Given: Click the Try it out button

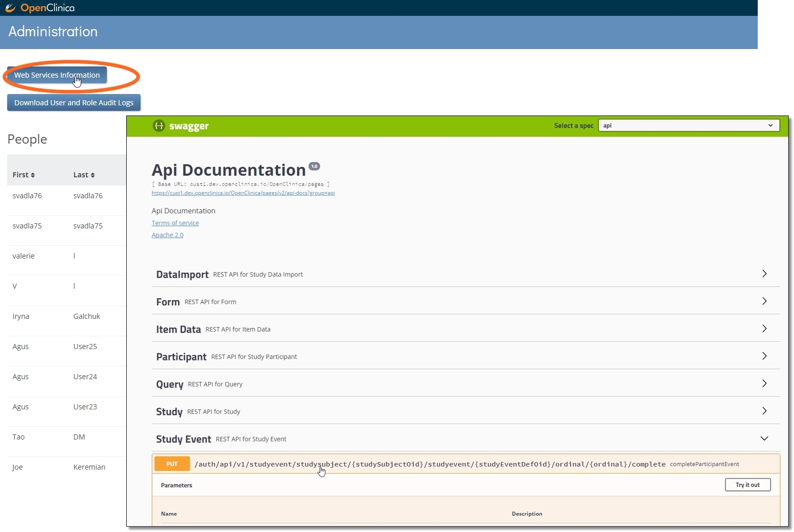Looking at the screenshot, I should (x=748, y=485).
